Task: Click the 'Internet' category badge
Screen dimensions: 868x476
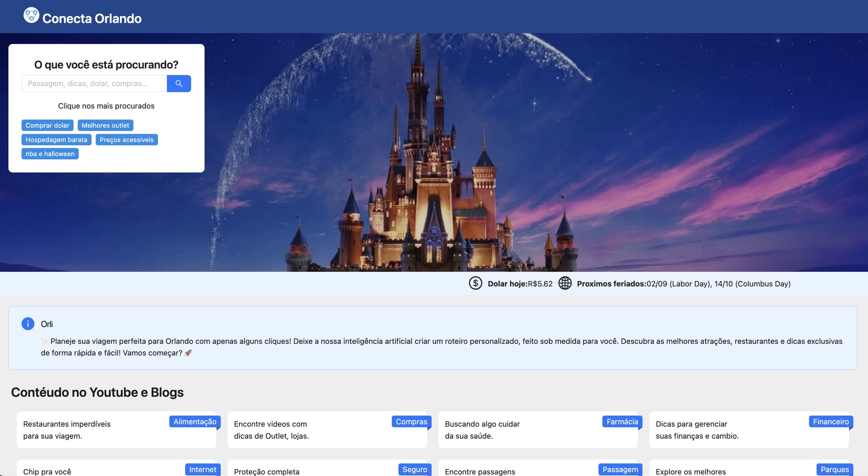Action: pyautogui.click(x=203, y=470)
